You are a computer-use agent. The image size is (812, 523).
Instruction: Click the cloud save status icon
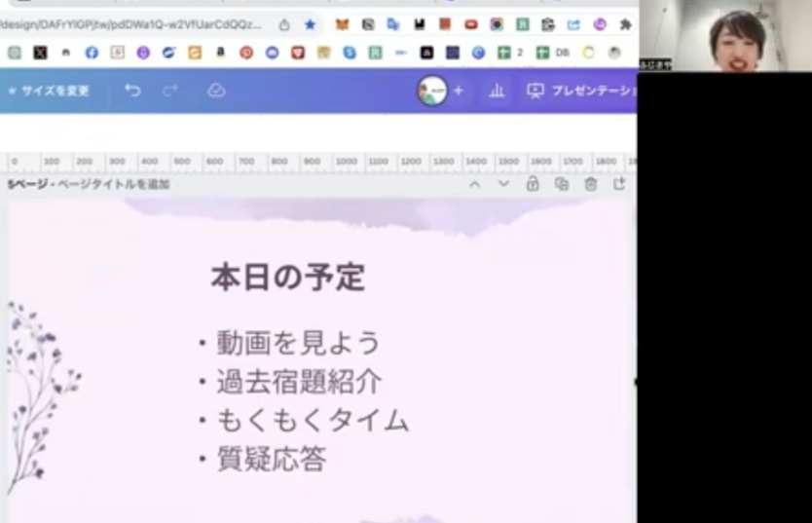(x=216, y=91)
